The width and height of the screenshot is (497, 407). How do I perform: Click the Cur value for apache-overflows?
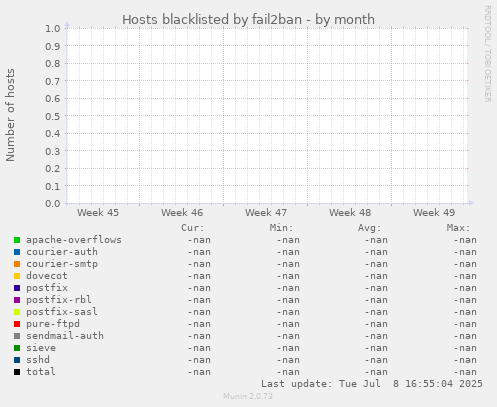[199, 240]
